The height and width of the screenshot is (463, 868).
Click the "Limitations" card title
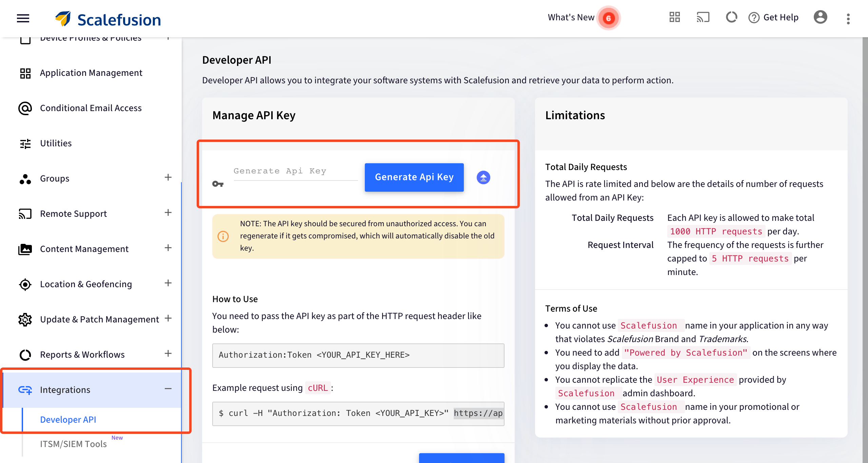pyautogui.click(x=575, y=116)
